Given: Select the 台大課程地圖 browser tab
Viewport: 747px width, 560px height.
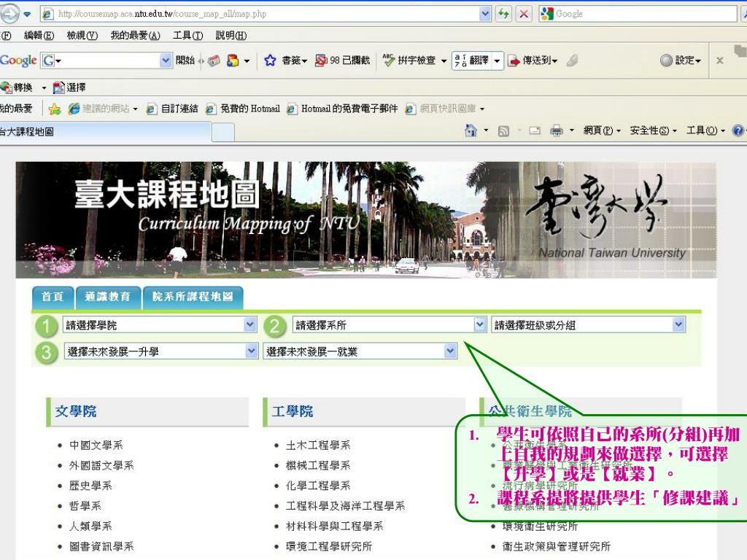Looking at the screenshot, I should point(105,132).
